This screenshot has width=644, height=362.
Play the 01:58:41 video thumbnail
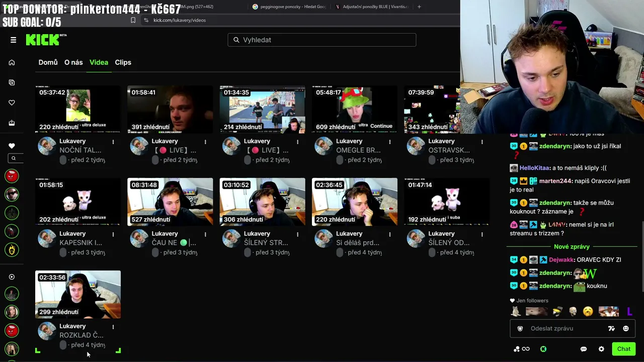click(x=170, y=109)
